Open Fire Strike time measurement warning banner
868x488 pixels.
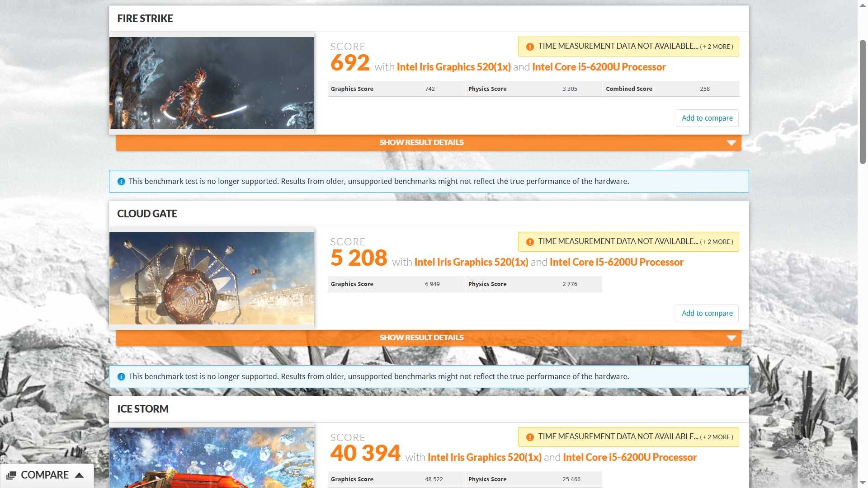click(x=628, y=47)
